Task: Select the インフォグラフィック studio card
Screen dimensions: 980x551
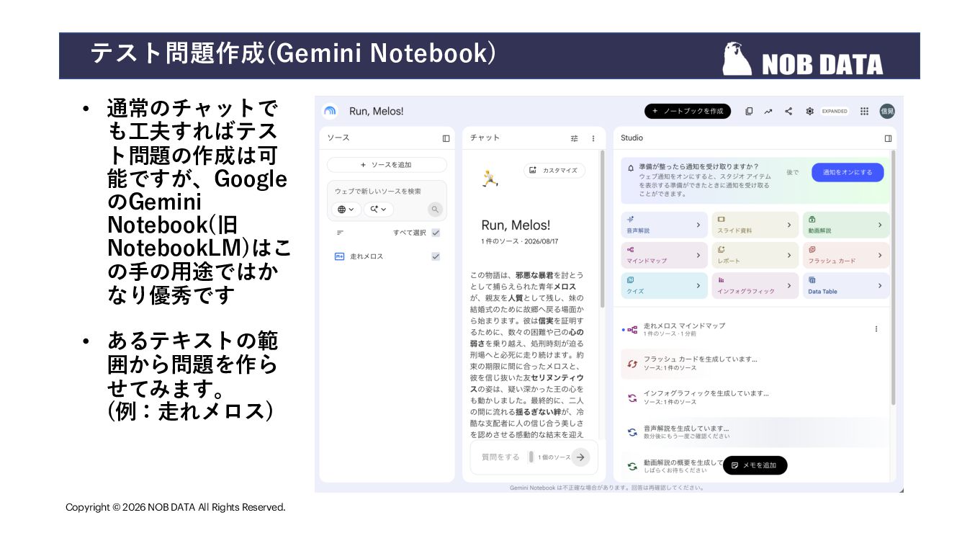Action: [755, 286]
